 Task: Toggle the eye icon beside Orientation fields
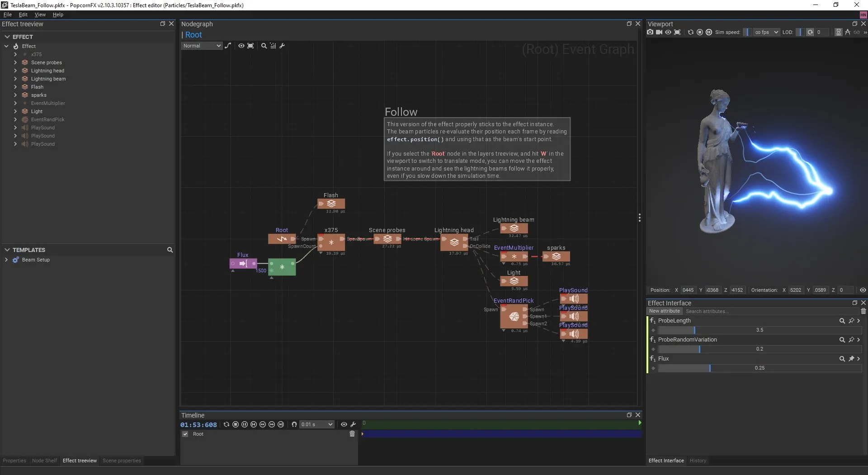863,290
